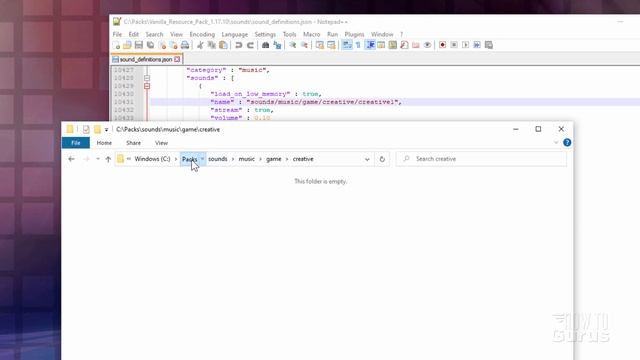The width and height of the screenshot is (640, 360).
Task: Click the Zoom Out icon in Notepad++
Action: tap(304, 45)
